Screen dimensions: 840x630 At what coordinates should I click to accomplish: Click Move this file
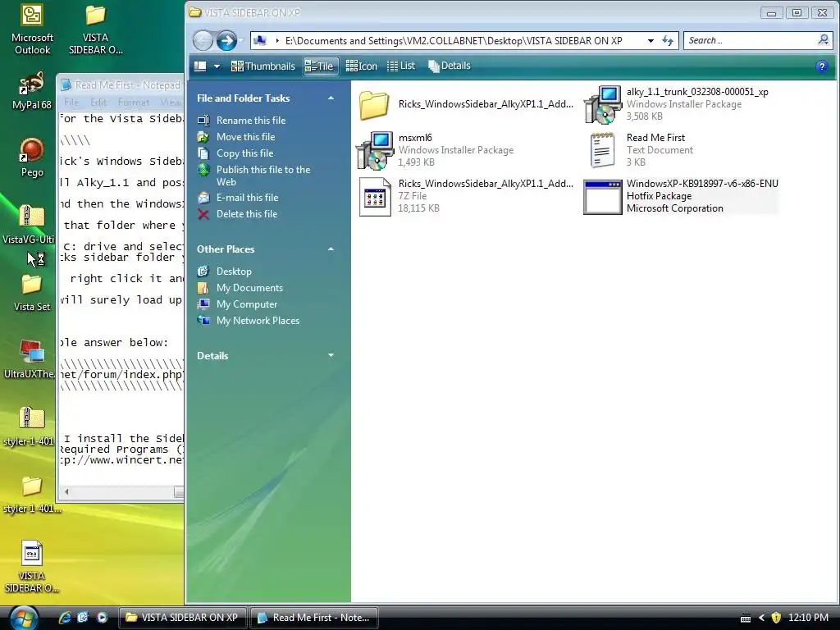tap(245, 137)
